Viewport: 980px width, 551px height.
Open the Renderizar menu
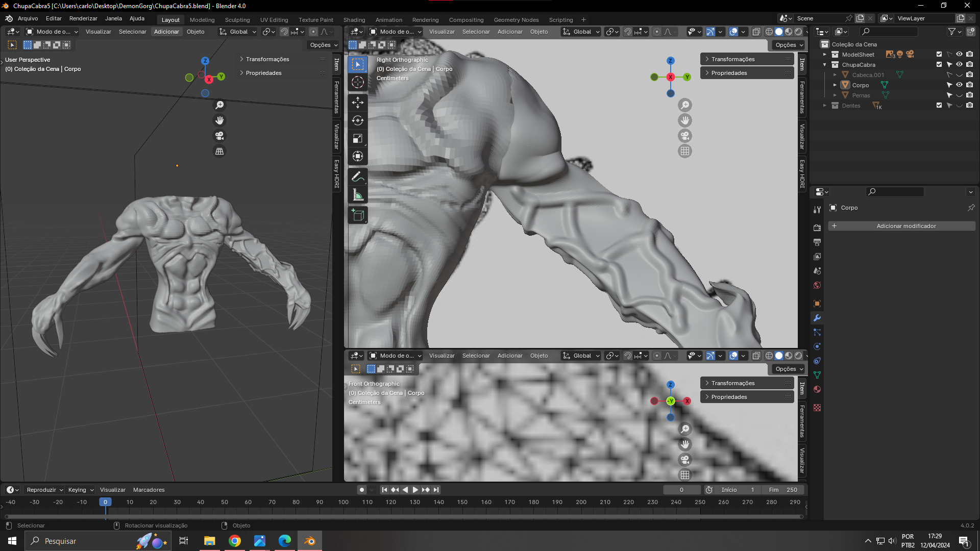click(83, 18)
